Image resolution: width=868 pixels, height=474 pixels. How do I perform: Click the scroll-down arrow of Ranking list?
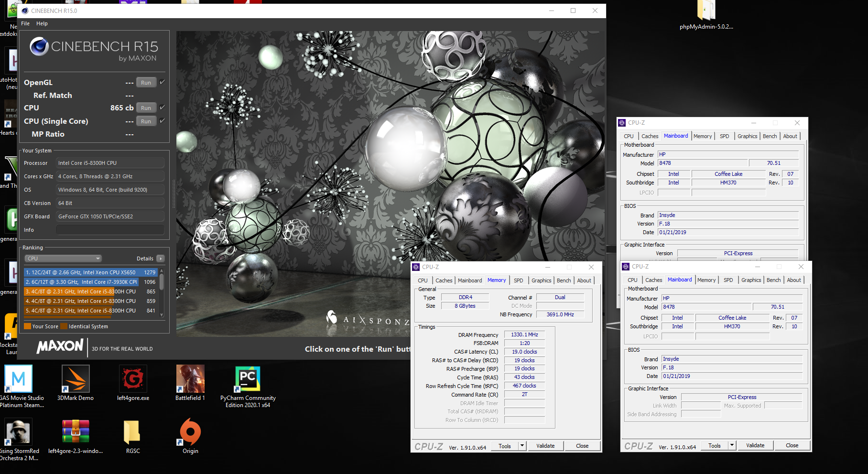click(x=162, y=315)
